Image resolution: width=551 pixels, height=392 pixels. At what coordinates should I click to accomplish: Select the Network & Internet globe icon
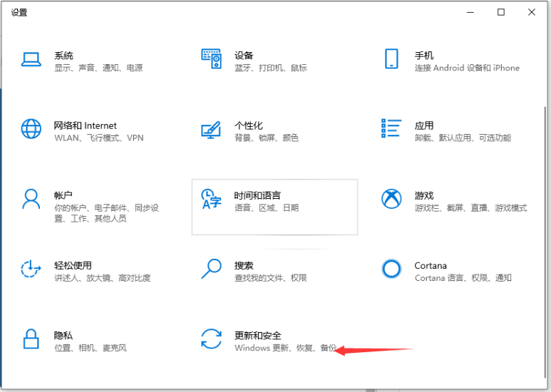(31, 129)
